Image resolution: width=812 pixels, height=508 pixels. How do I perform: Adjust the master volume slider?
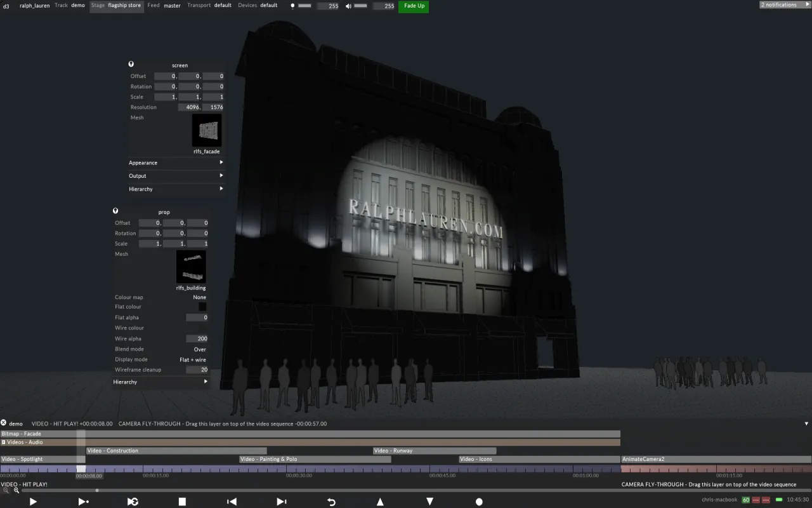point(362,6)
